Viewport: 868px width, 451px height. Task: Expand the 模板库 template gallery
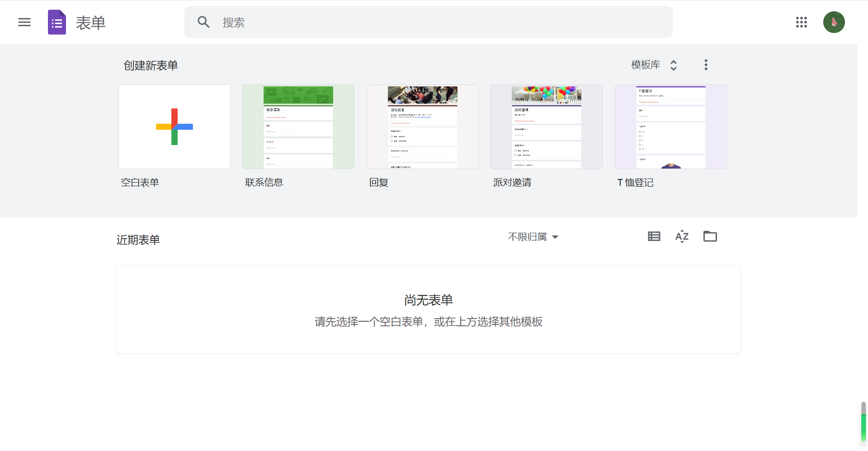[x=654, y=65]
